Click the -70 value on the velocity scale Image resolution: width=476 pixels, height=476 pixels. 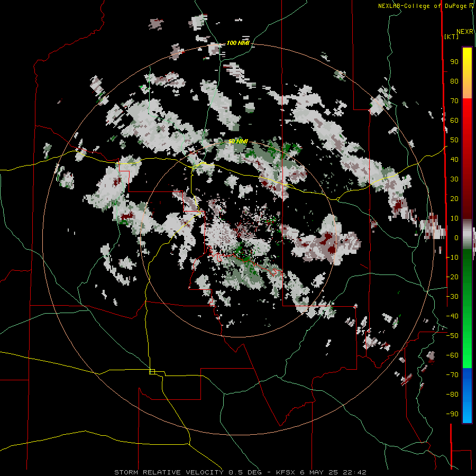click(452, 375)
